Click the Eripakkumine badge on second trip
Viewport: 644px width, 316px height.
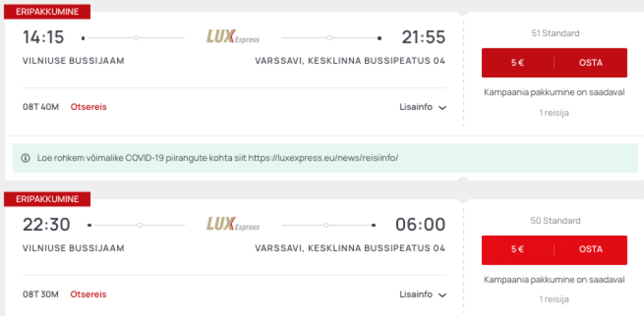47,199
